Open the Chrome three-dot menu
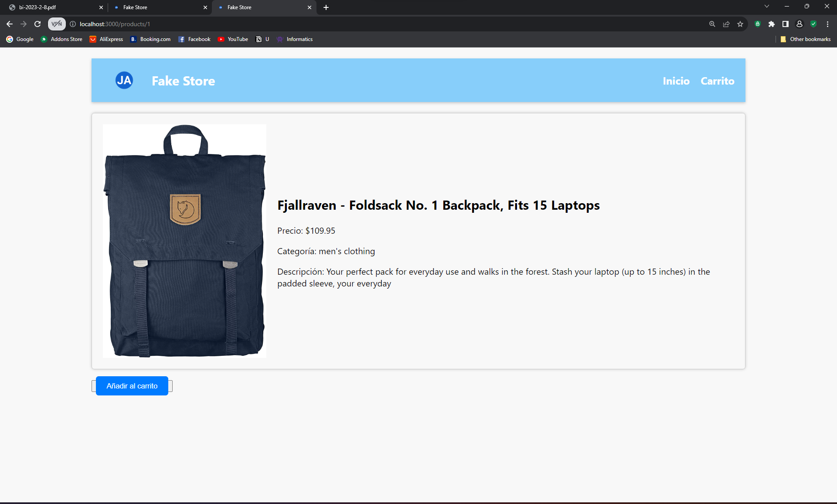The height and width of the screenshot is (504, 837). pos(827,24)
